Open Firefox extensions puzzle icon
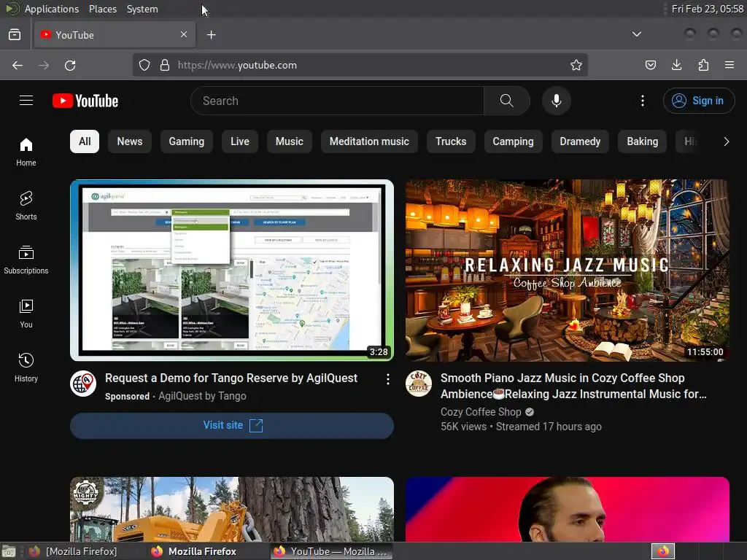The height and width of the screenshot is (560, 747). 703,65
